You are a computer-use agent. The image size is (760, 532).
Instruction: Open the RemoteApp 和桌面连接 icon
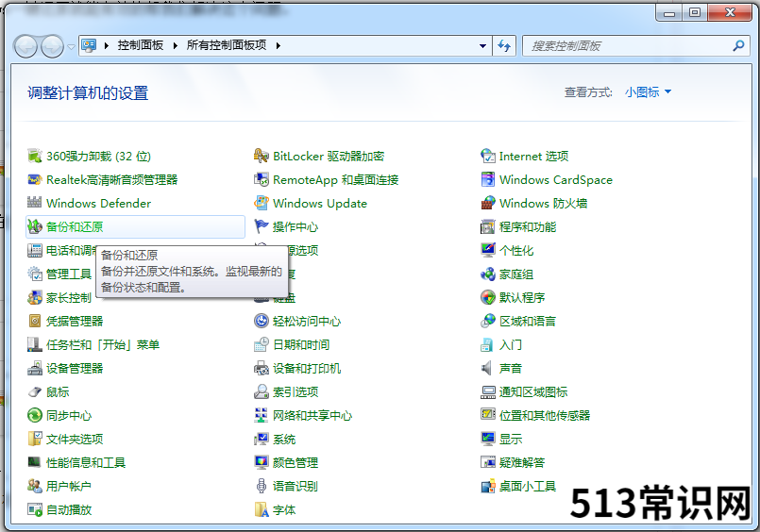(x=262, y=179)
